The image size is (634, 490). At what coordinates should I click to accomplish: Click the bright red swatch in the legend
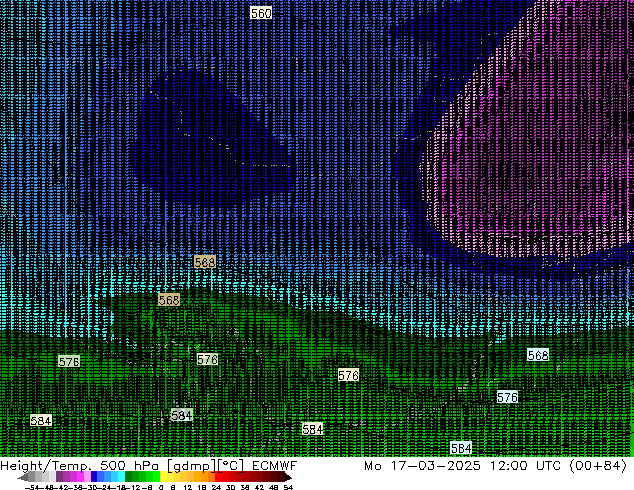(218, 477)
